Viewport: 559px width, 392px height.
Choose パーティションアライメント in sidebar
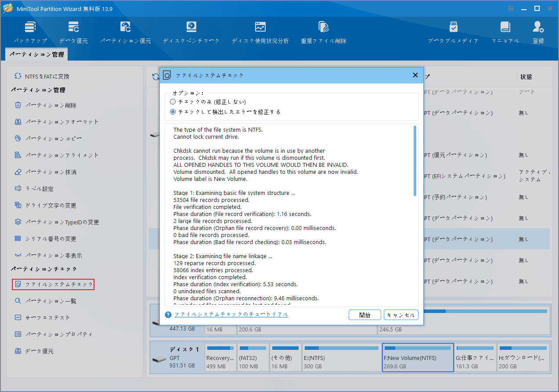pos(57,155)
